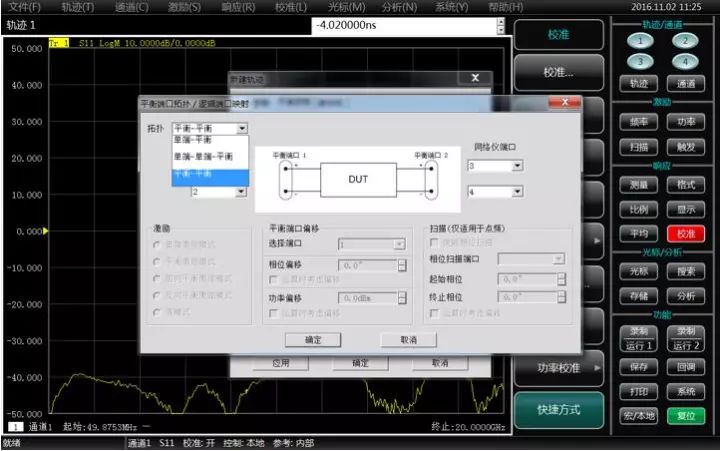Click the 功率校准 softkey

point(559,368)
